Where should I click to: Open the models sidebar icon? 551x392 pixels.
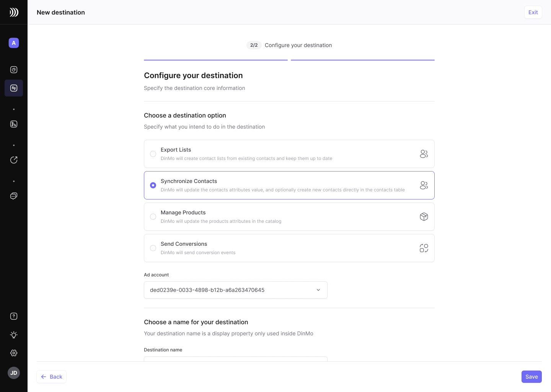pos(14,124)
